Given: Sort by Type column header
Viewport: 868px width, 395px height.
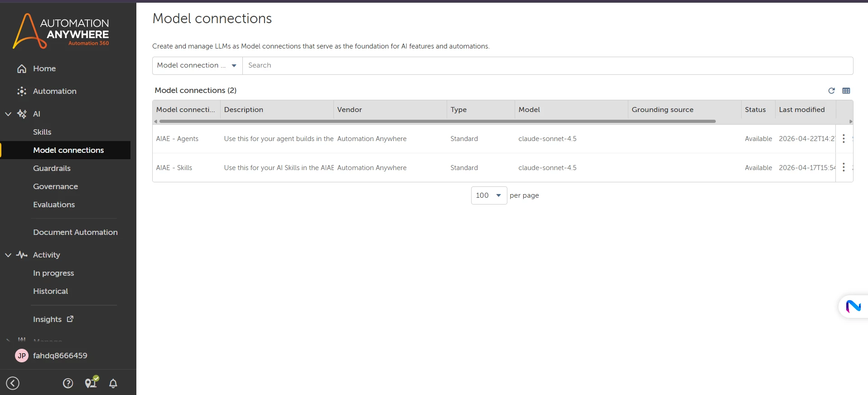Looking at the screenshot, I should tap(458, 110).
